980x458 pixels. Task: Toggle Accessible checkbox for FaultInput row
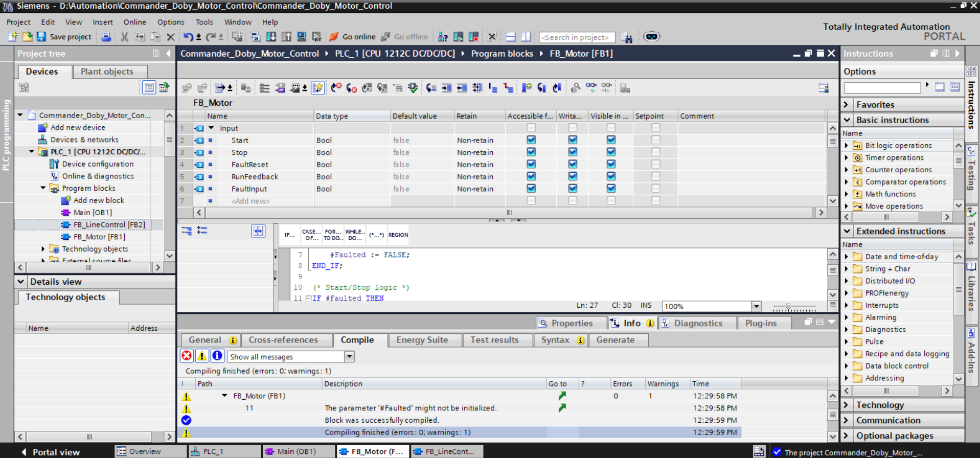tap(531, 189)
